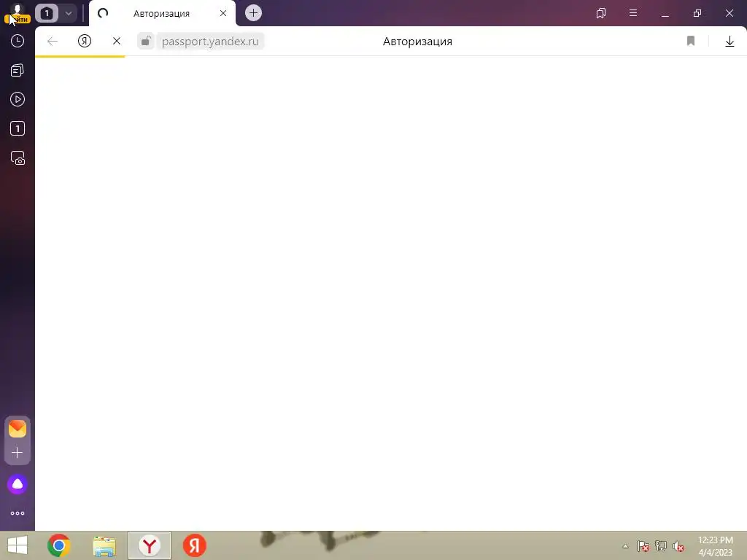Click the passport.yandex.ru address field
The width and height of the screenshot is (747, 560).
pyautogui.click(x=210, y=42)
